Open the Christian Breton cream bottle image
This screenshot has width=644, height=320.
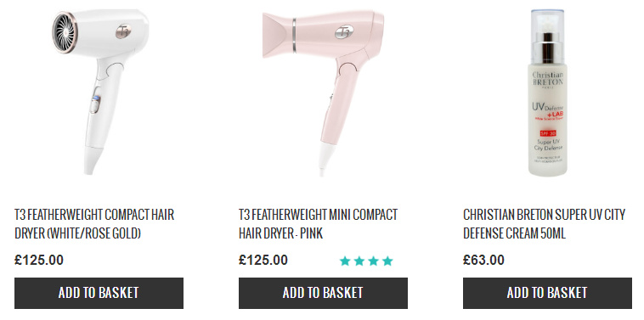[547, 93]
